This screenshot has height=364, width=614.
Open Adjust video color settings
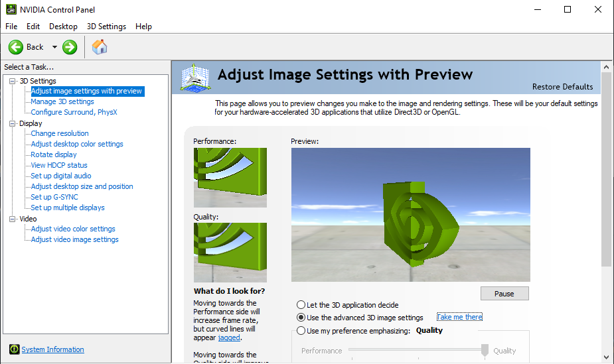pos(73,229)
